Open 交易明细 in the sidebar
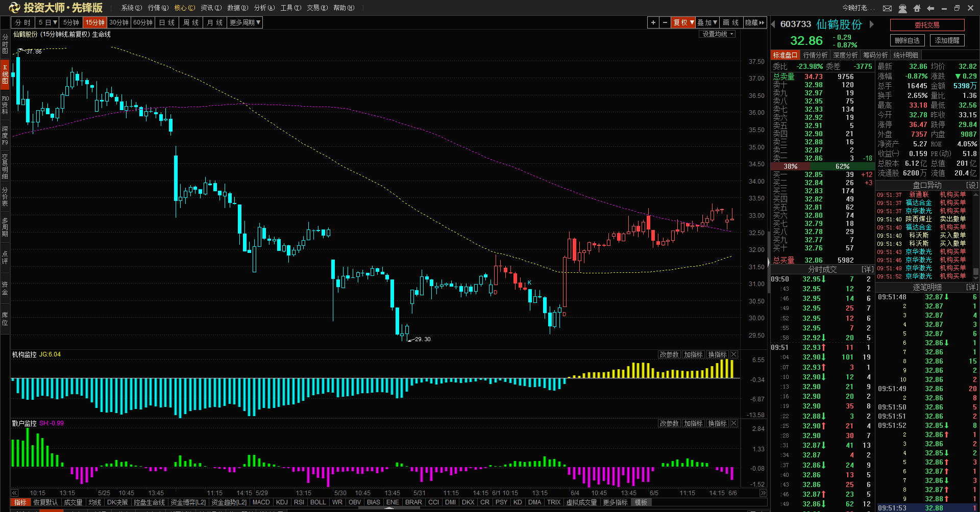Viewport: 980px width, 512px height. [x=5, y=166]
